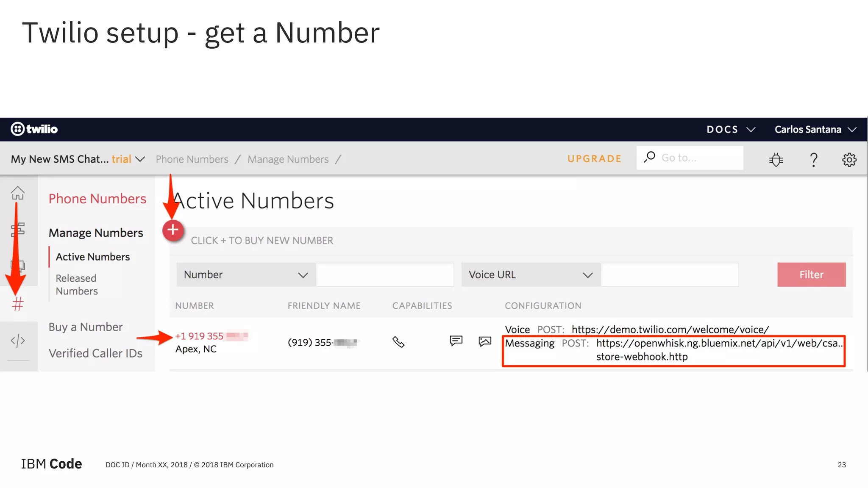Click the FRIENDLY NAME column header

pyautogui.click(x=324, y=305)
